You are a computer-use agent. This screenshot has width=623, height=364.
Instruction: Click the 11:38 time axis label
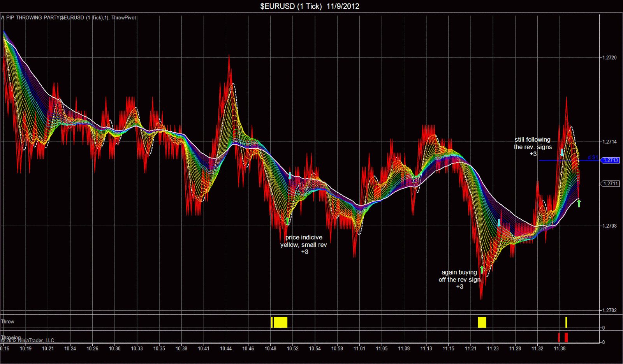560,348
